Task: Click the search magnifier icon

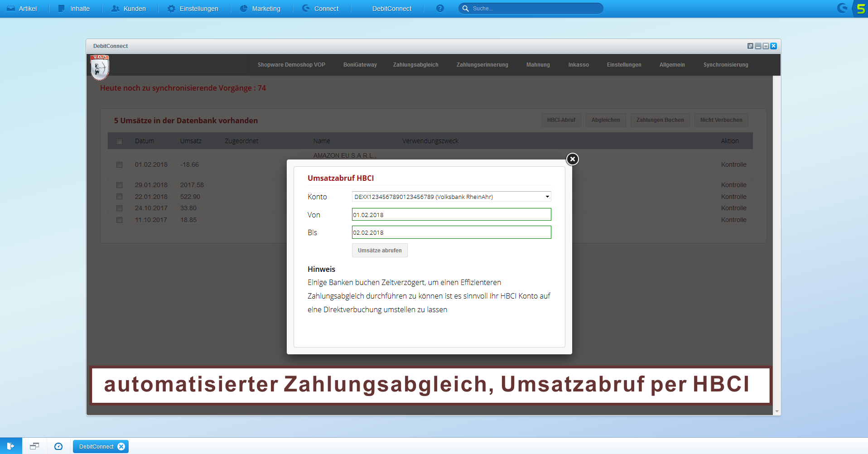Action: [465, 9]
